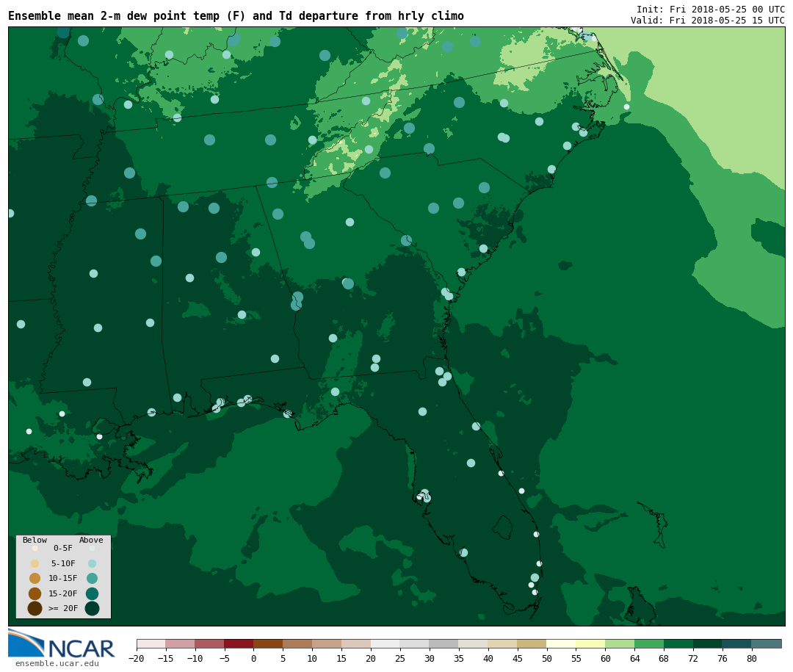
Task: Click the Init: Fri 2018-05-25 00 UTC text
Action: [711, 9]
